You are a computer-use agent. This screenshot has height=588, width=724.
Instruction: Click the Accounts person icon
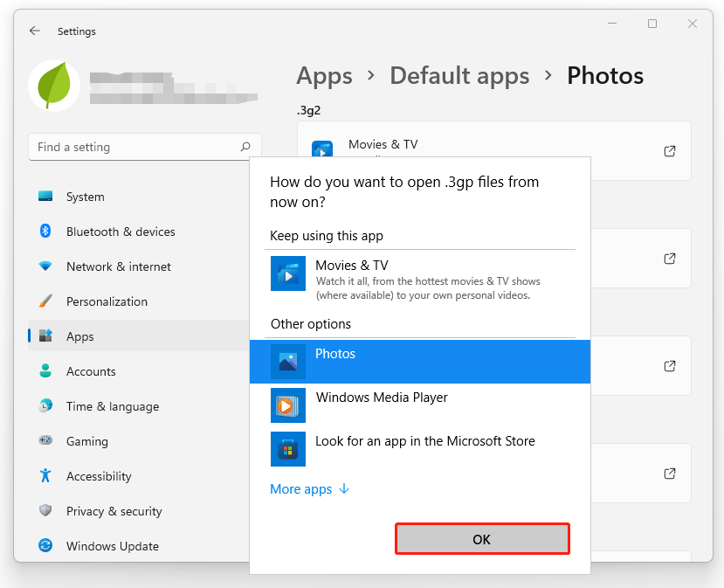(x=45, y=371)
